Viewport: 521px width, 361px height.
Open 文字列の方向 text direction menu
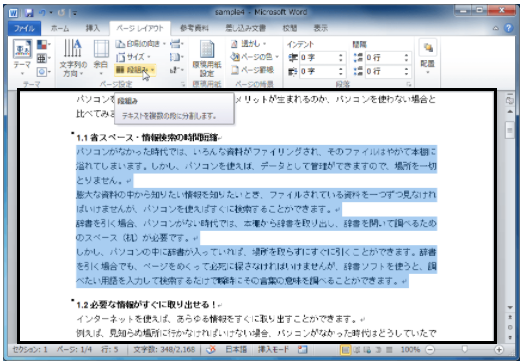(73, 58)
